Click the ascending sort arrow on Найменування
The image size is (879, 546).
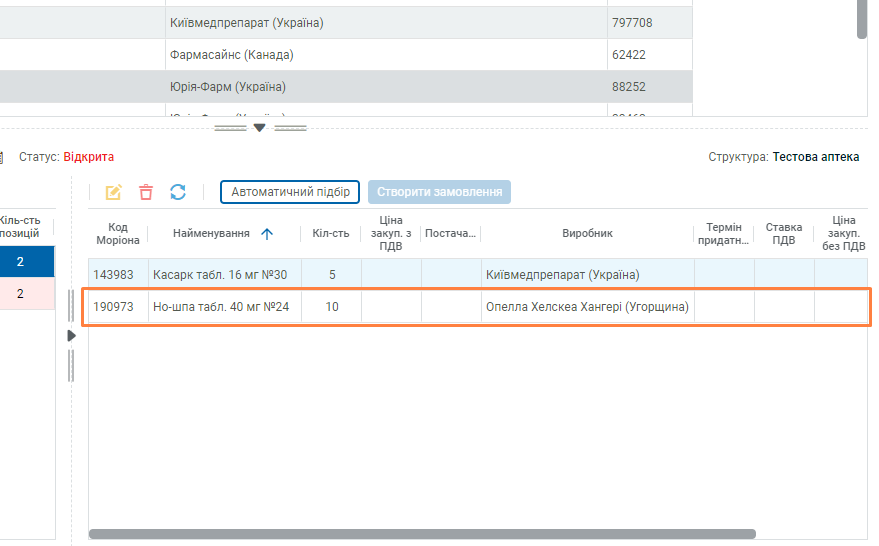click(x=267, y=234)
